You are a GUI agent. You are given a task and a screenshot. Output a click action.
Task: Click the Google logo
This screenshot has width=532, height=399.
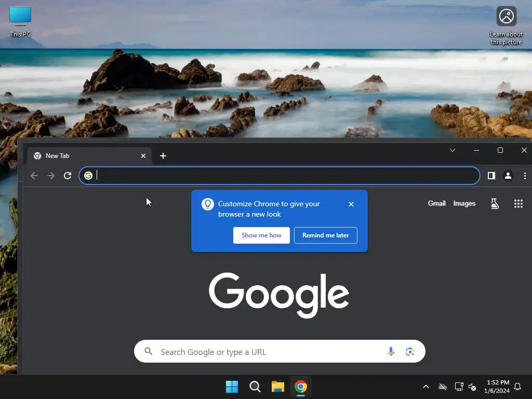point(279,295)
